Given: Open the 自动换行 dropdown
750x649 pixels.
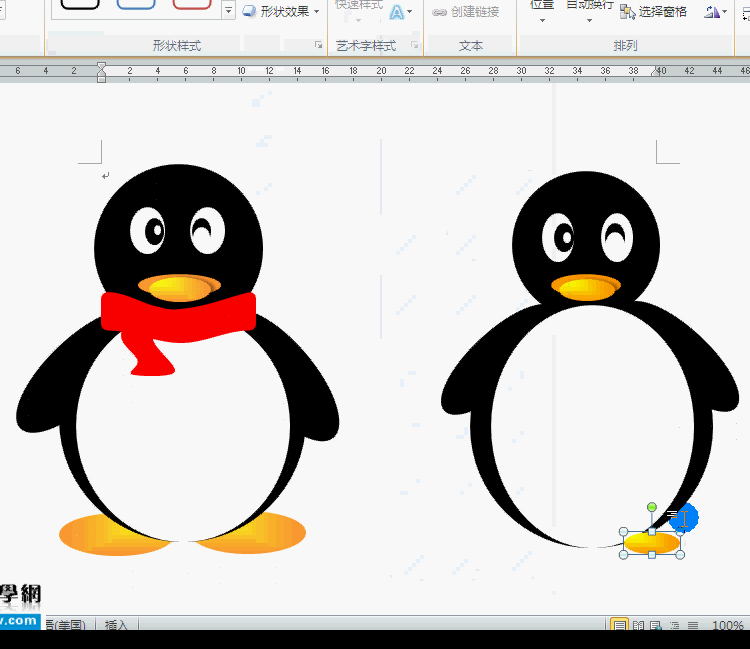Looking at the screenshot, I should (589, 11).
